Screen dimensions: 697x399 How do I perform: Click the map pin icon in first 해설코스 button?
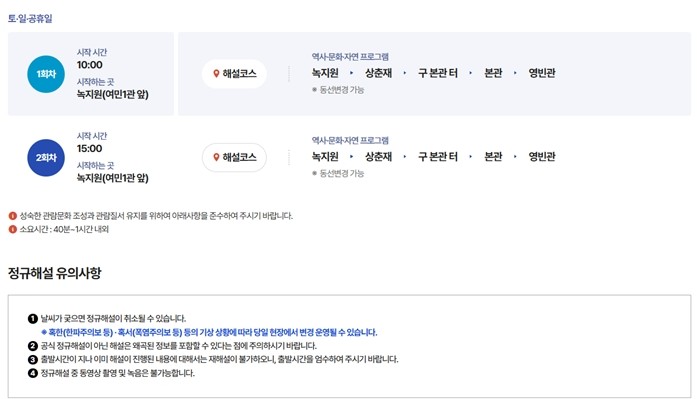point(216,74)
